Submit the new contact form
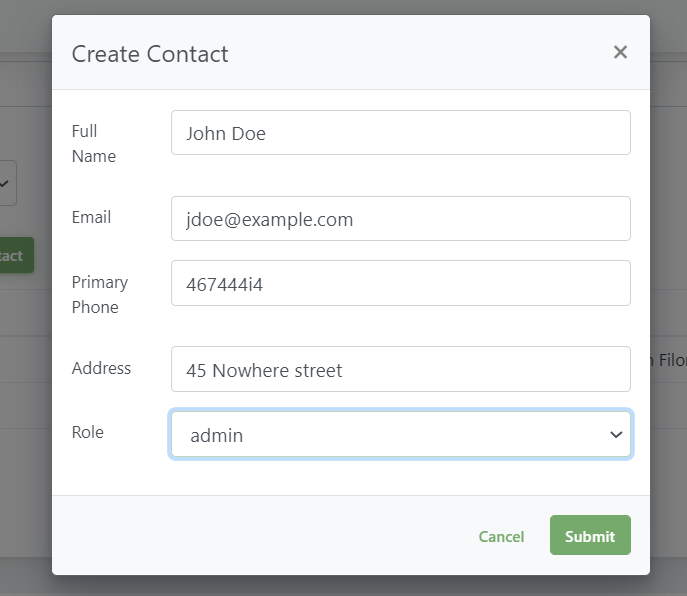Screen dimensions: 687x596 pos(590,535)
